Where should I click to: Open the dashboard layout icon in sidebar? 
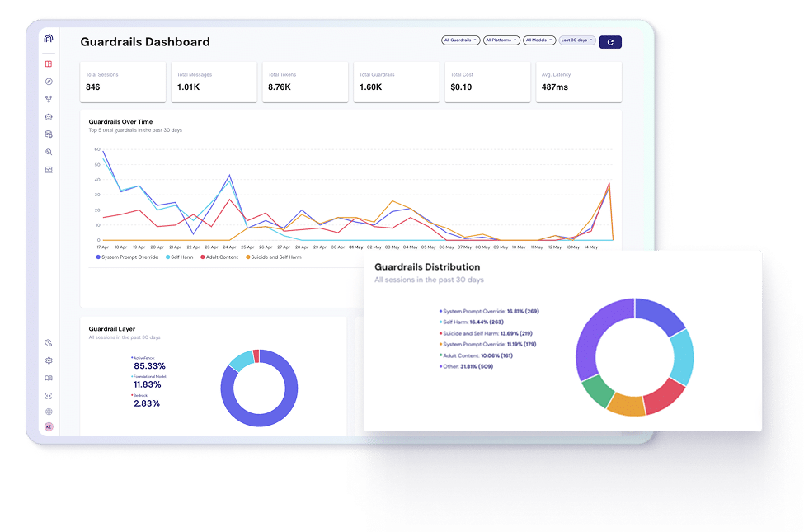point(49,64)
